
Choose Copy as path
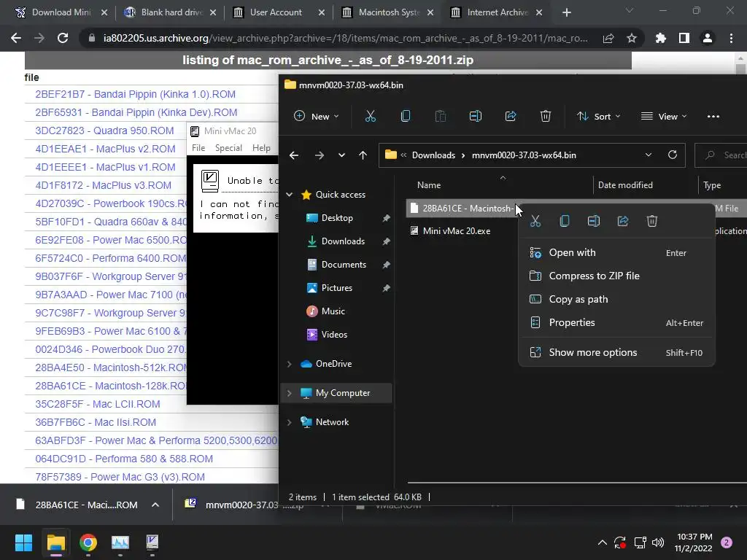616,300
